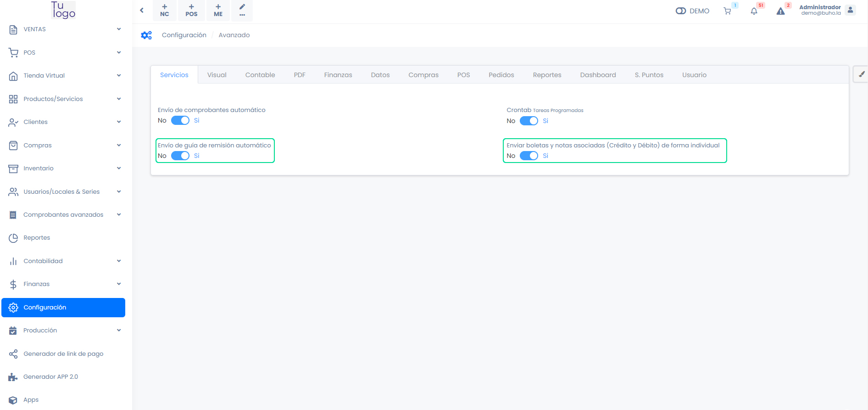
Task: Click the NC quick create button
Action: coord(164,10)
